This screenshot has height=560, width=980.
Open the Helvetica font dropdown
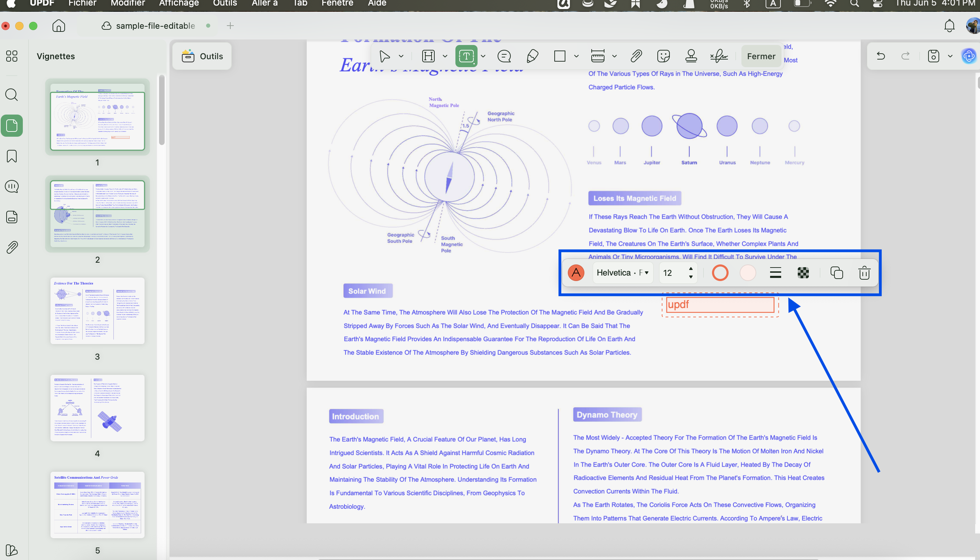[623, 273]
